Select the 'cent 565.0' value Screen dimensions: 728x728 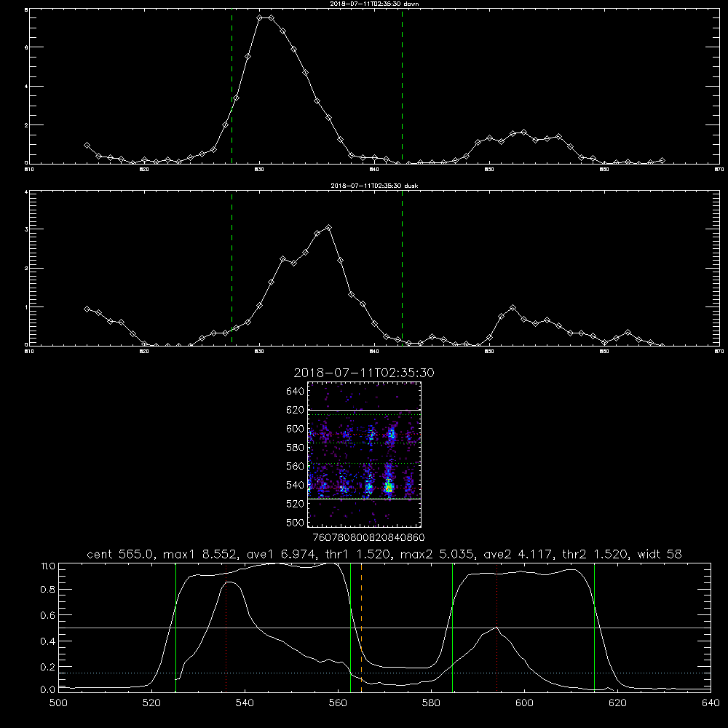(119, 554)
